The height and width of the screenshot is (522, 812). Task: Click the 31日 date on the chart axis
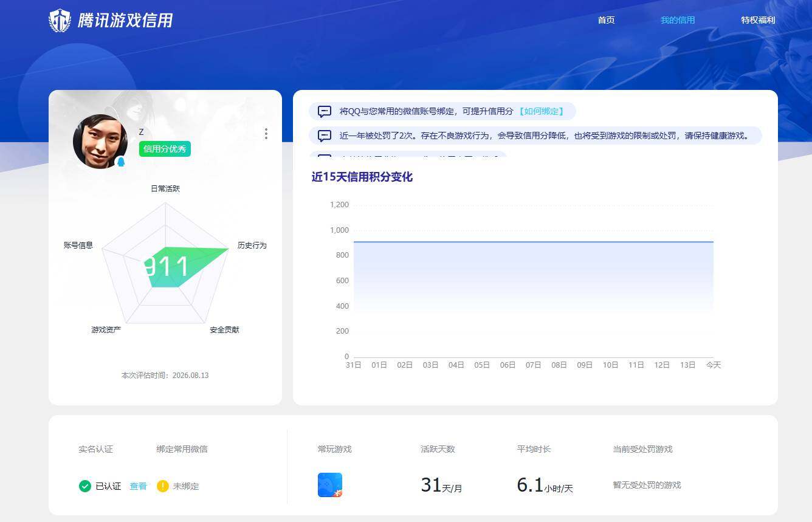click(354, 365)
